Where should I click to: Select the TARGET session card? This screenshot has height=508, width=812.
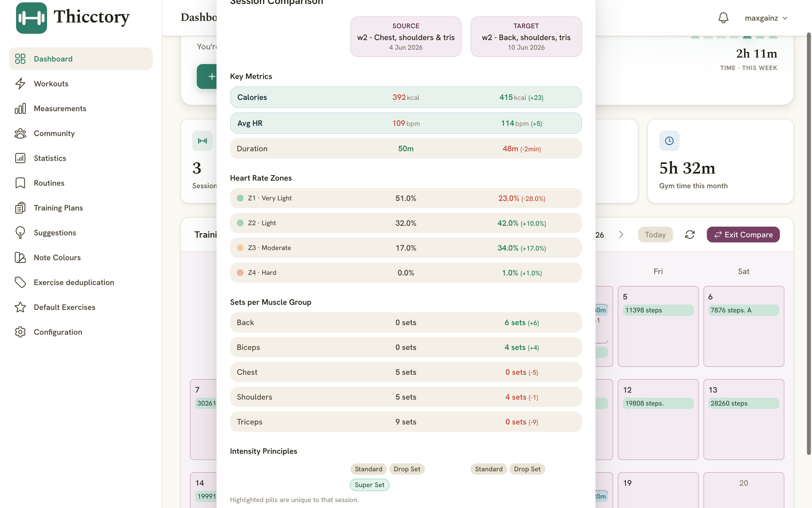(526, 37)
